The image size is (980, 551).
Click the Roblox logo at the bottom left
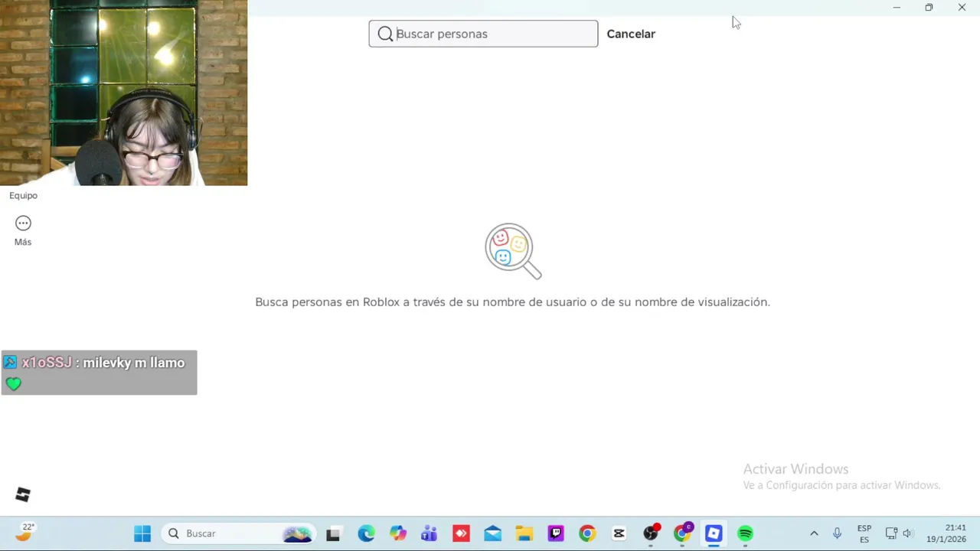(x=23, y=495)
